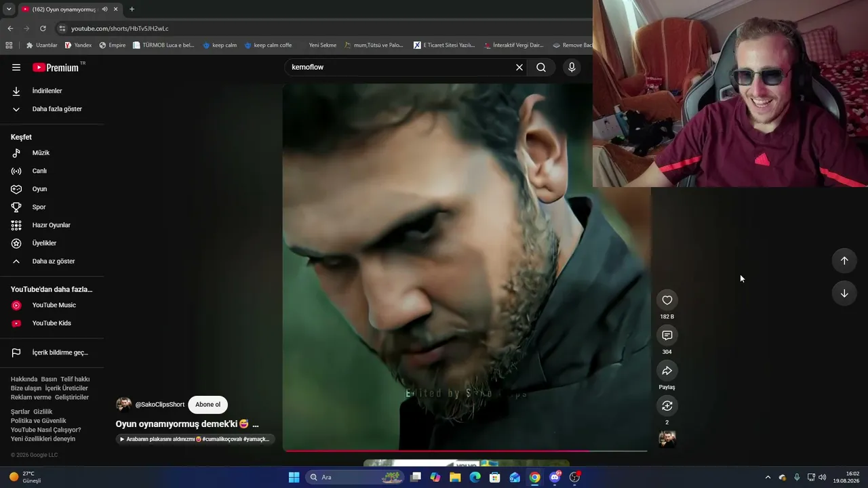Remix this short

(667, 406)
